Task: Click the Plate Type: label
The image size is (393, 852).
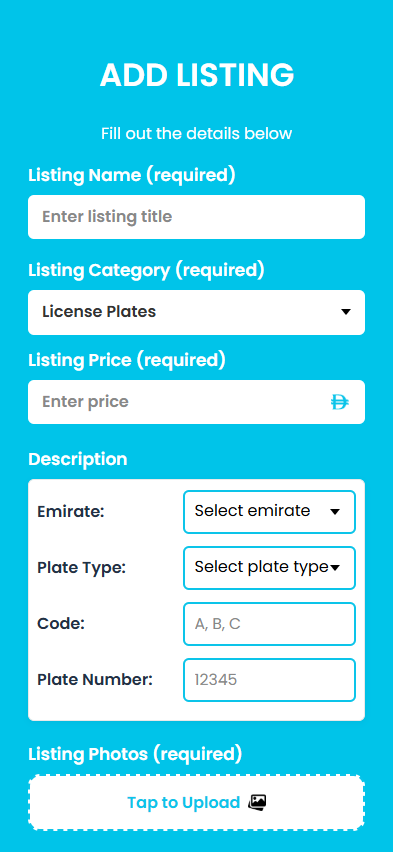Action: [82, 568]
